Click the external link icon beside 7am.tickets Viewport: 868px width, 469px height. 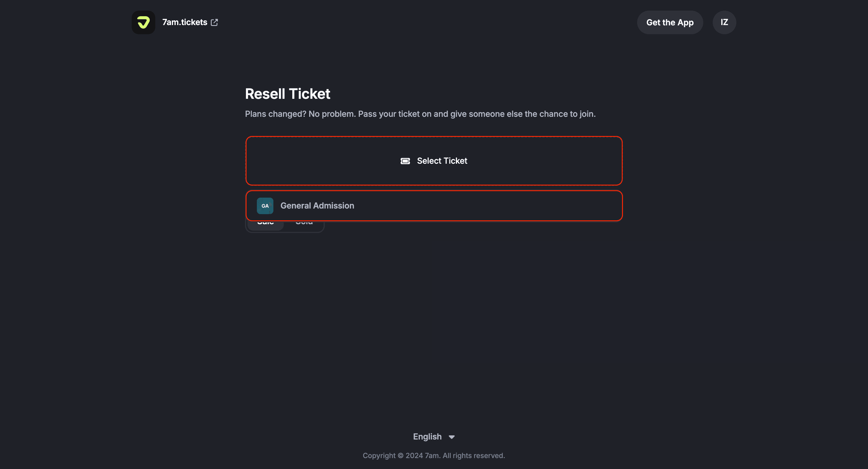214,22
